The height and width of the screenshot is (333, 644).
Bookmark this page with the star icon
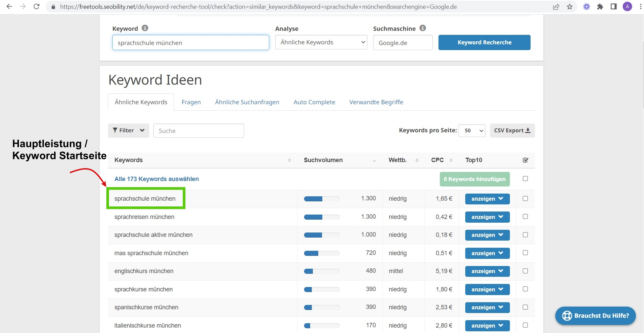[570, 7]
